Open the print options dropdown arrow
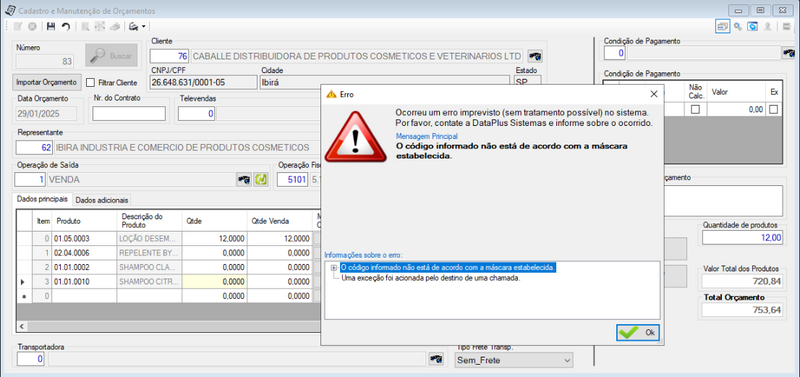The image size is (800, 377). pos(143,27)
